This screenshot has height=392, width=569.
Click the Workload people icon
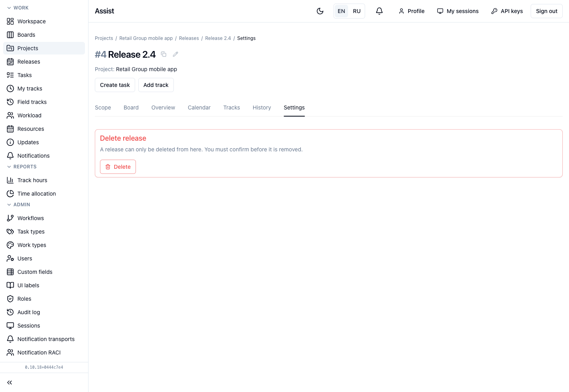[x=10, y=115]
